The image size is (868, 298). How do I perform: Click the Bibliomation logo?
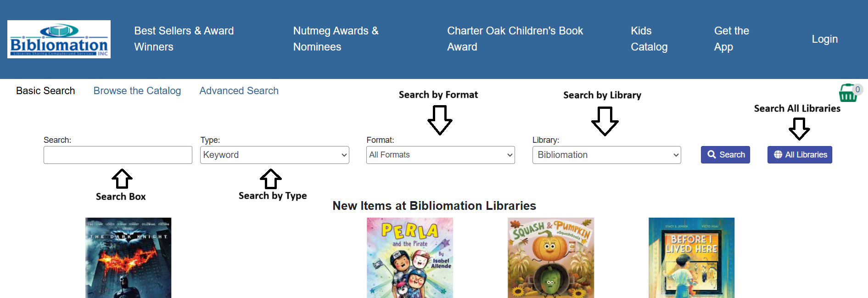(59, 39)
